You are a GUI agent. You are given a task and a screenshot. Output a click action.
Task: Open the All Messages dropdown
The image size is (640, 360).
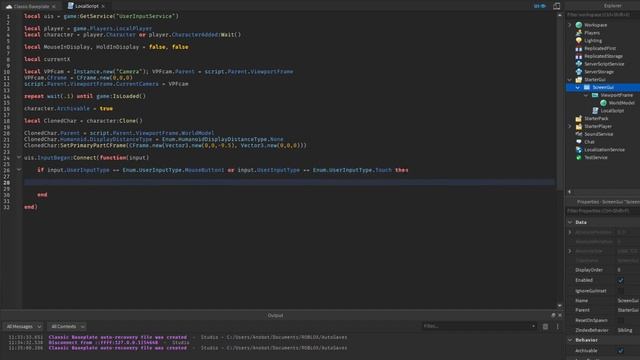coord(23,327)
